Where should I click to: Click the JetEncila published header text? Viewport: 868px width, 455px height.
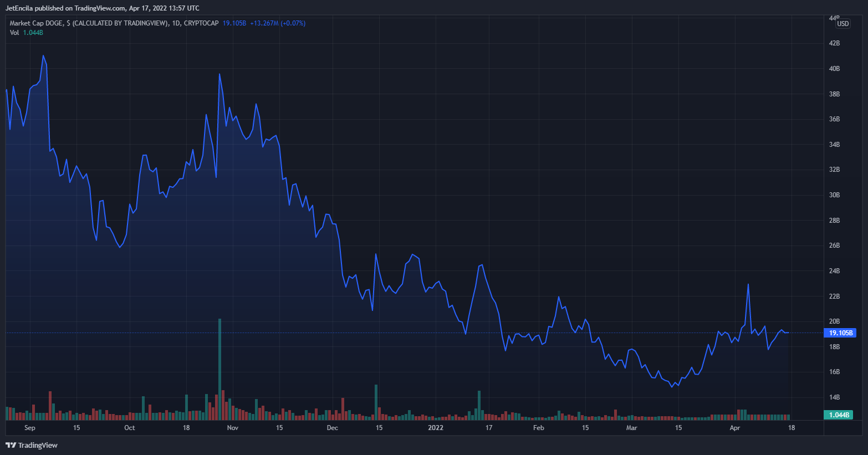[103, 8]
